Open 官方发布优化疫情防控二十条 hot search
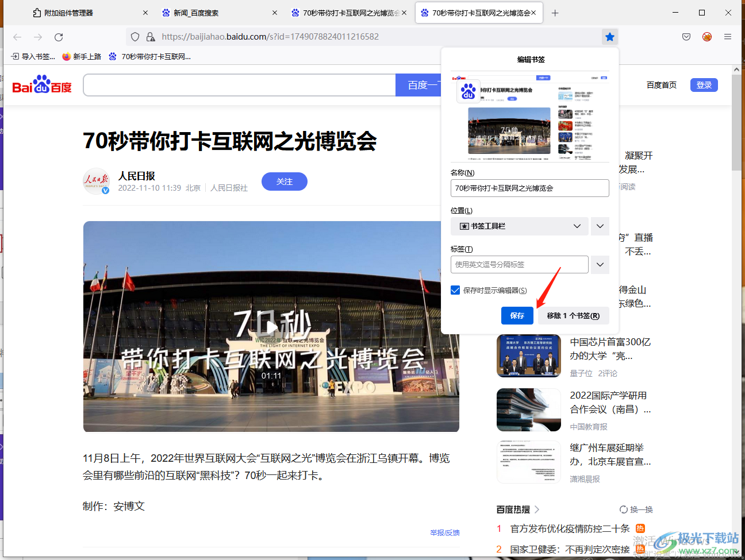This screenshot has height=560, width=745. pos(570,528)
